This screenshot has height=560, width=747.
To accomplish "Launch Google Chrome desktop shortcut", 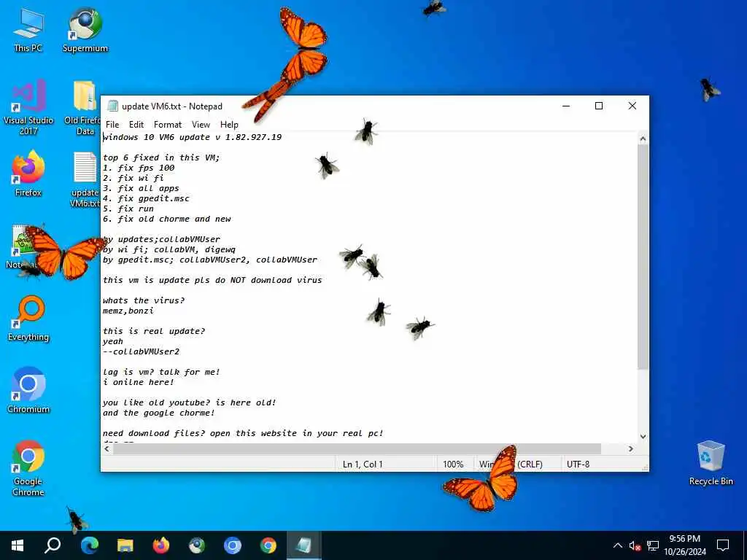I will click(x=28, y=469).
